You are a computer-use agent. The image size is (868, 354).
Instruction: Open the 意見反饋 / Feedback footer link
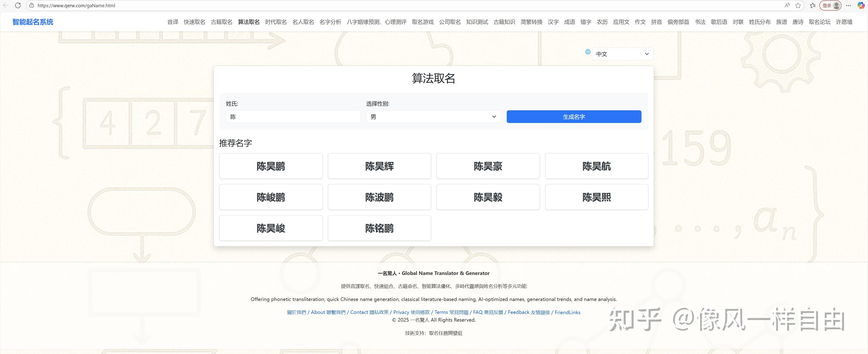pyautogui.click(x=507, y=312)
